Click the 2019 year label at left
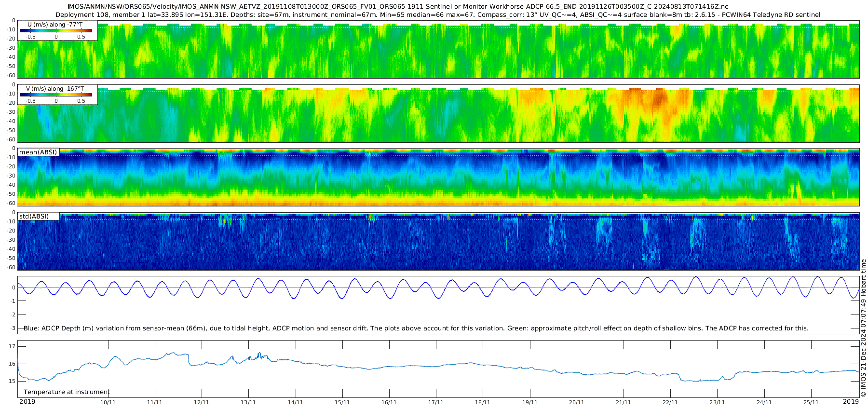Viewport: 868px width, 410px height. click(27, 401)
